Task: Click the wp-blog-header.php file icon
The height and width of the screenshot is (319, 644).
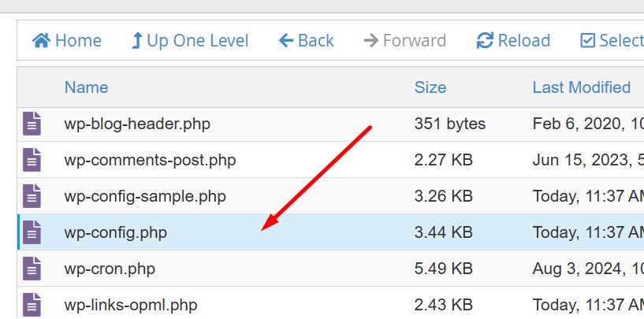Action: point(32,124)
